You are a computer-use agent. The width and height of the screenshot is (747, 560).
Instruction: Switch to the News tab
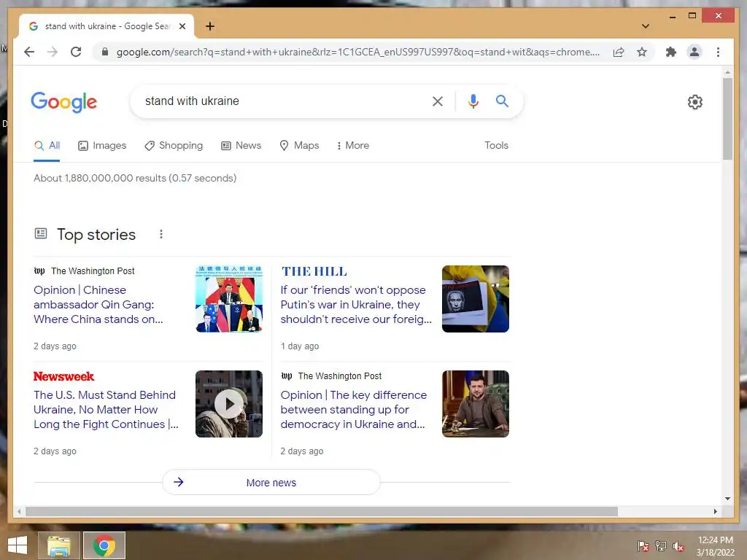point(241,146)
